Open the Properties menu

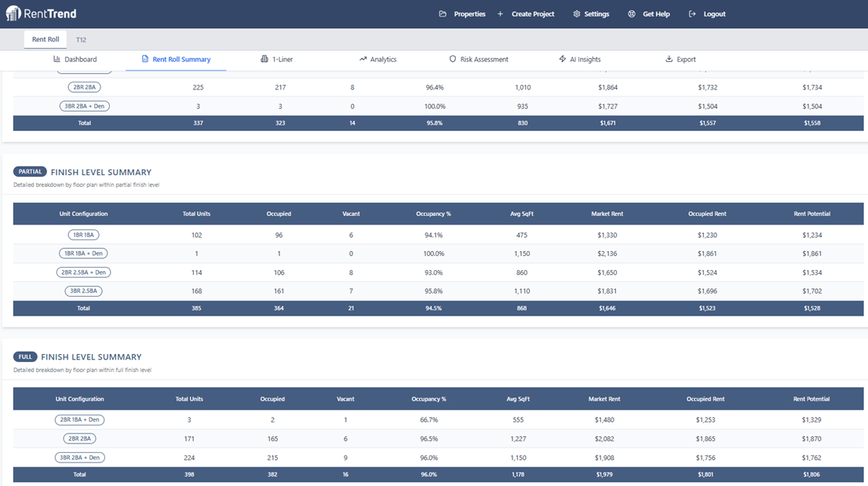461,13
